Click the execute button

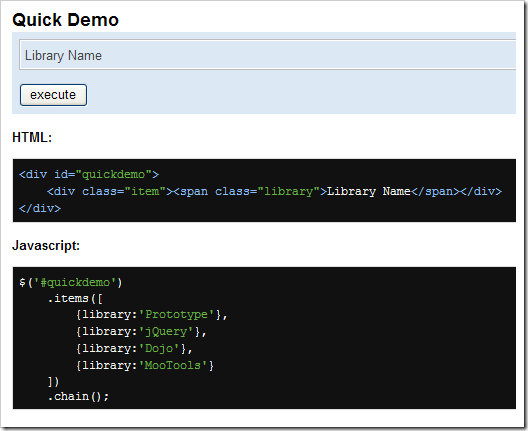pos(53,95)
